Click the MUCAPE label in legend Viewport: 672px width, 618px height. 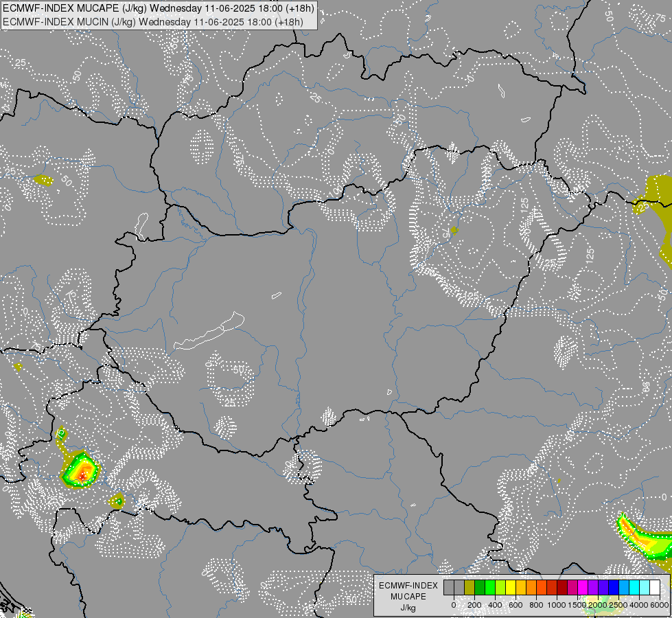point(408,597)
